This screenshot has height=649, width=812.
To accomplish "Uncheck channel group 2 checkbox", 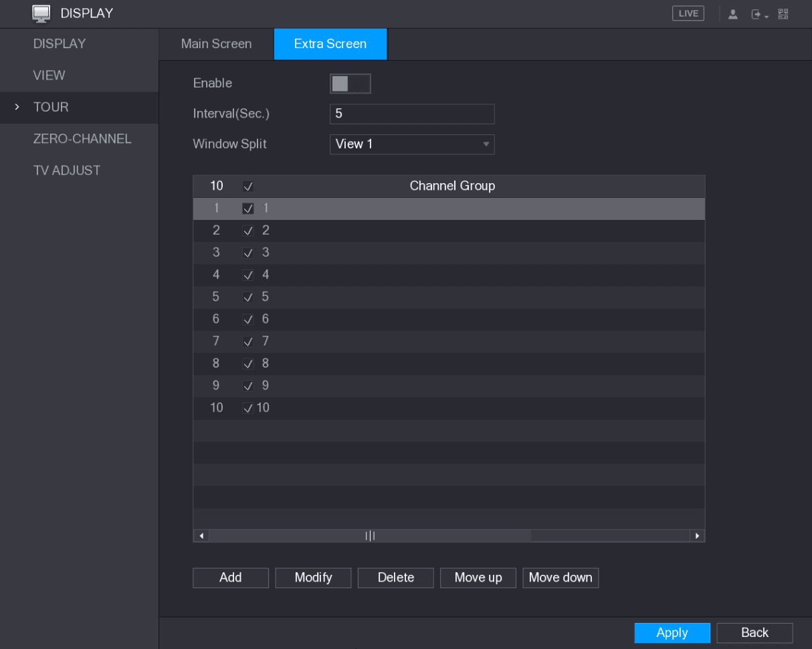I will [248, 231].
